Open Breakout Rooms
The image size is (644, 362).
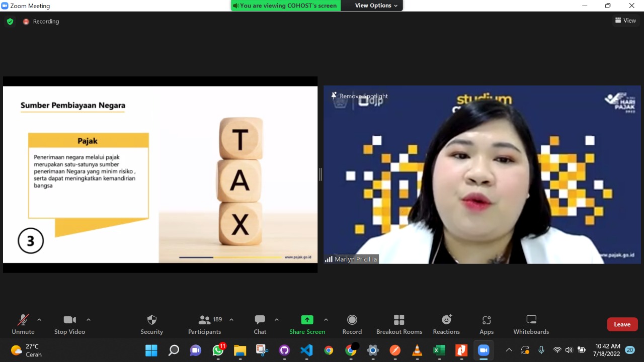click(x=399, y=324)
